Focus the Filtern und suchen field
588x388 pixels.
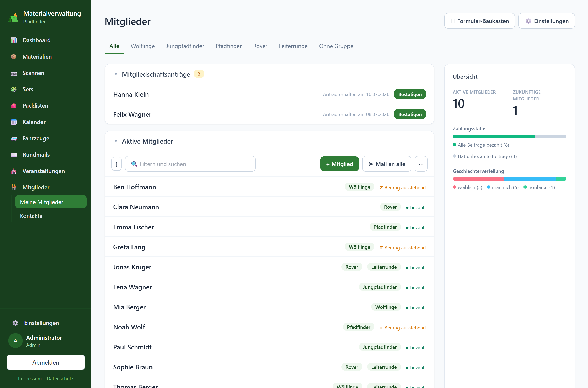tap(190, 164)
